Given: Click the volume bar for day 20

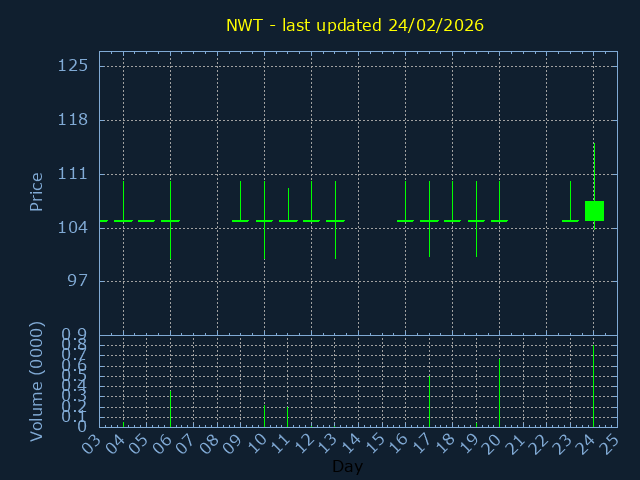Looking at the screenshot, I should tap(500, 392).
